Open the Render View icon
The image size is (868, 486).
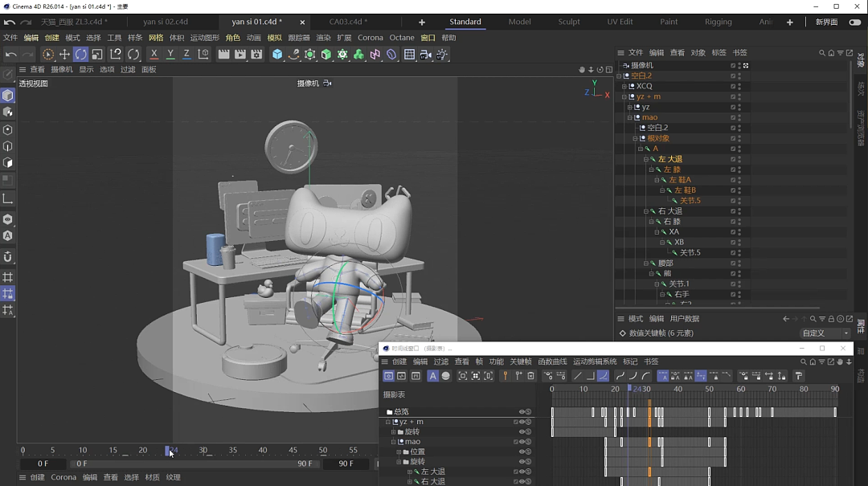(x=223, y=55)
